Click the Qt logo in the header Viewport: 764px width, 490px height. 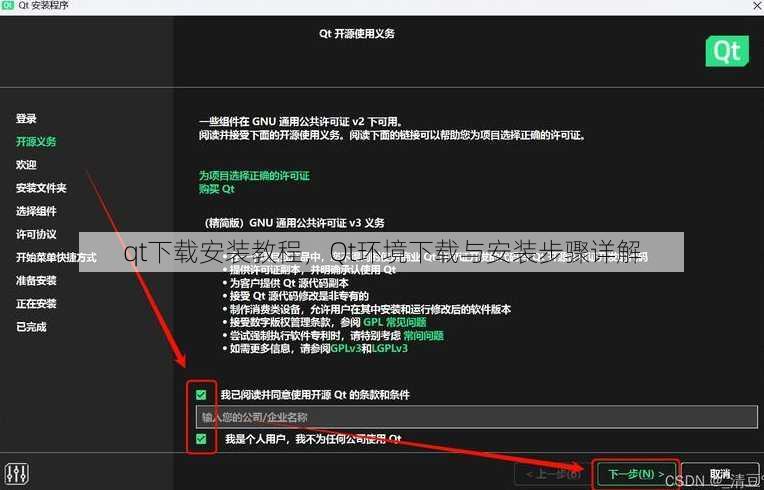(x=727, y=51)
